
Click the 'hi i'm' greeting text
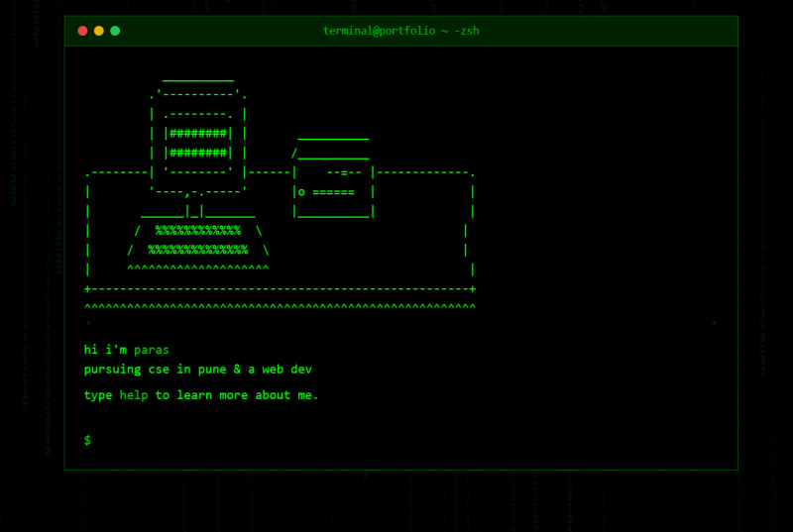(106, 350)
